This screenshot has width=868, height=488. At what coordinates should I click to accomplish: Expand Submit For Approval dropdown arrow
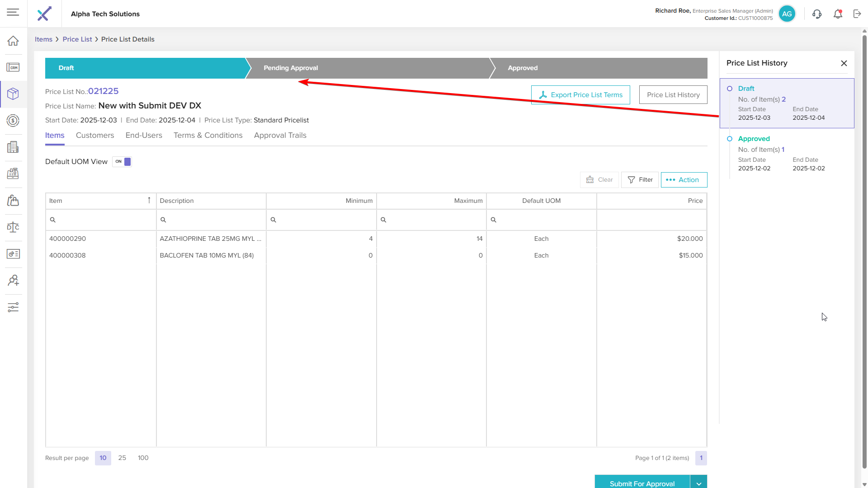(x=698, y=483)
